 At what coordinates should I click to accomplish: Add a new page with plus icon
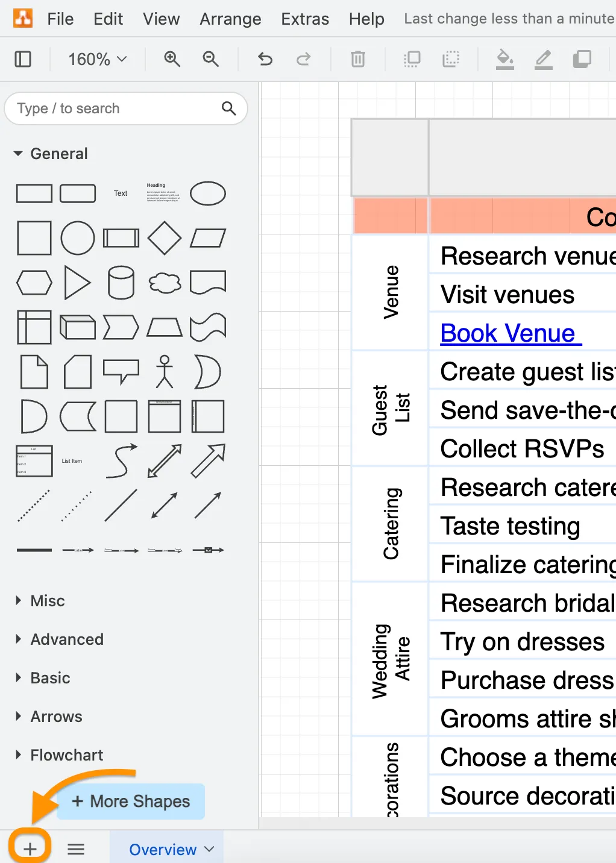click(x=30, y=848)
